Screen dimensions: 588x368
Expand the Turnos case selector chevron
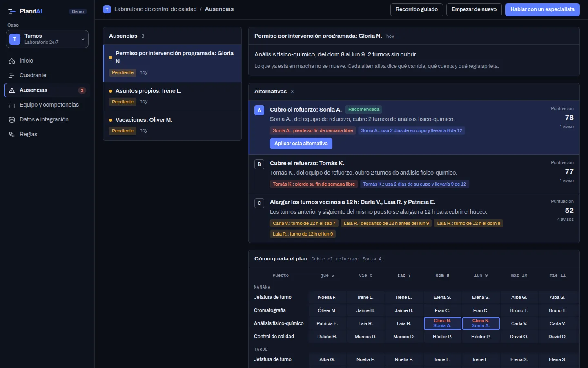click(83, 39)
